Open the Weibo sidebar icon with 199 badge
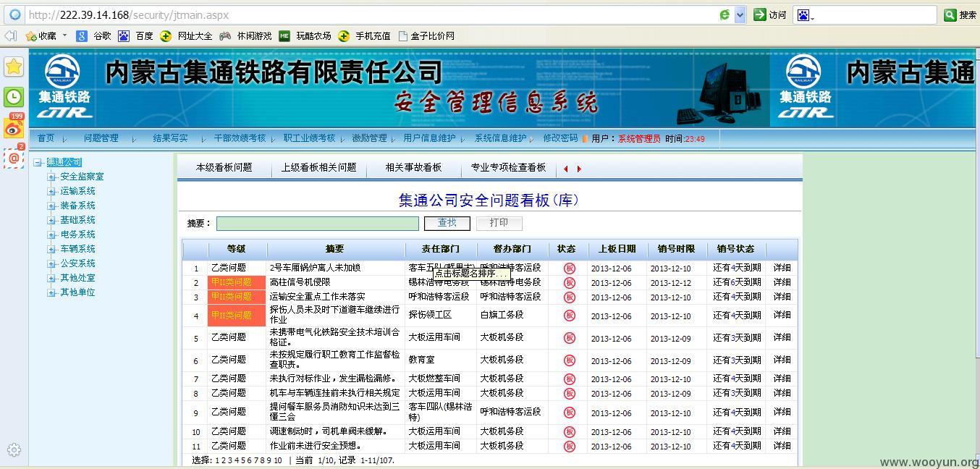This screenshot has width=980, height=469. tap(14, 128)
